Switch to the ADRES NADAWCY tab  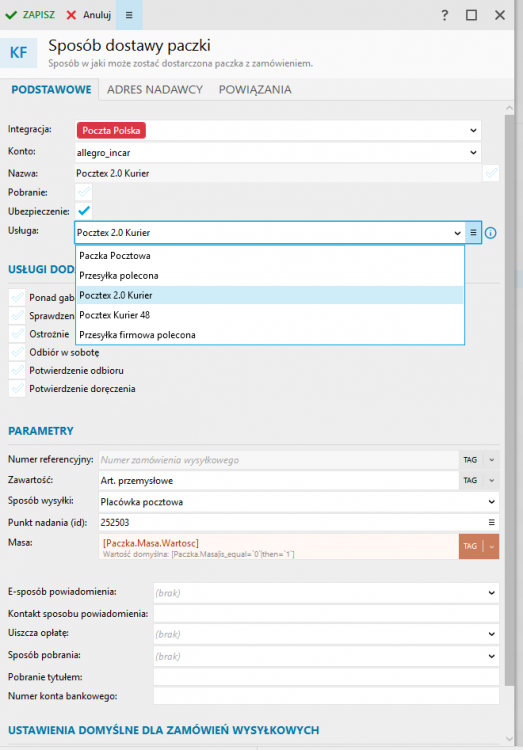[x=155, y=89]
